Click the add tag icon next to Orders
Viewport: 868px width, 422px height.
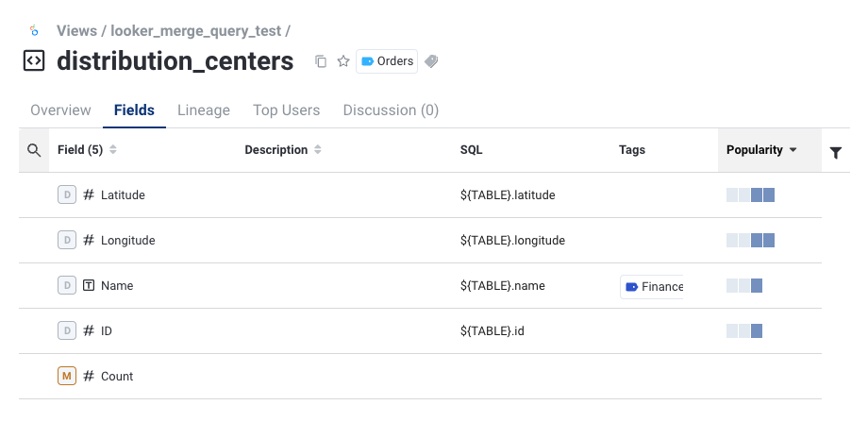pyautogui.click(x=431, y=61)
